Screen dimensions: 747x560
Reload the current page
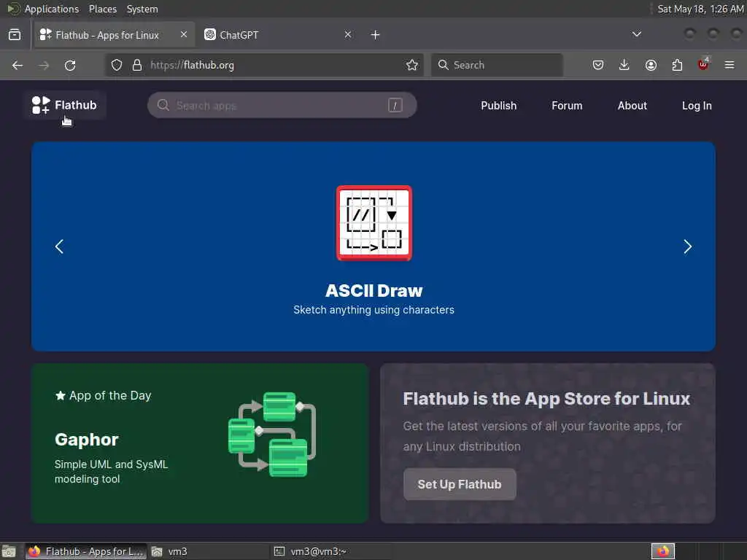pyautogui.click(x=70, y=65)
